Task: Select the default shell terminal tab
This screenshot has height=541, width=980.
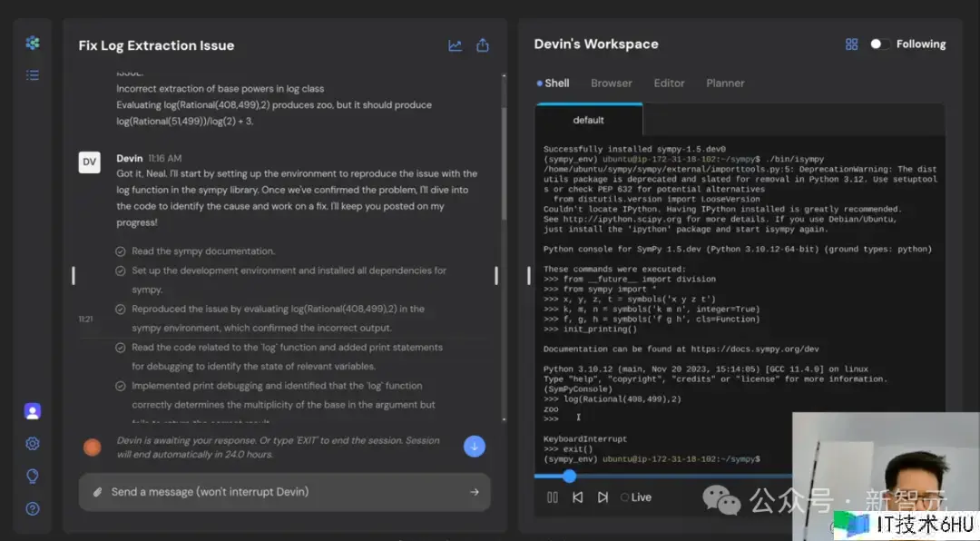Action: pyautogui.click(x=588, y=120)
